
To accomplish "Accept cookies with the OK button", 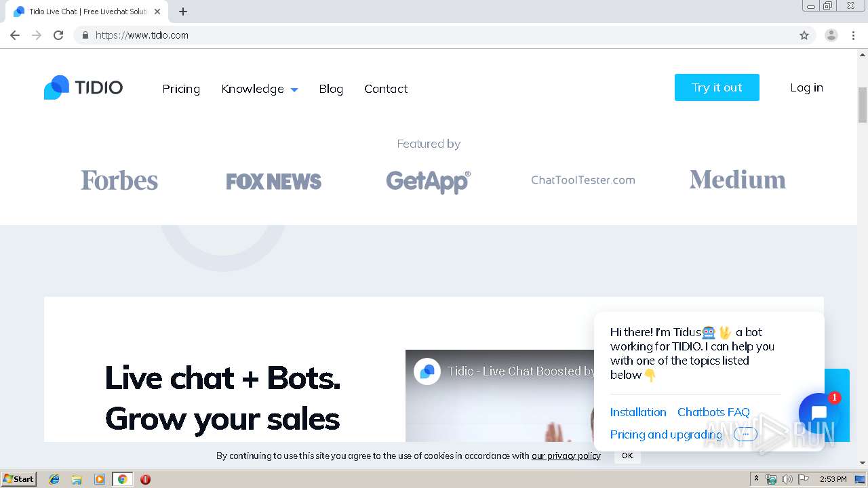I will pos(627,455).
